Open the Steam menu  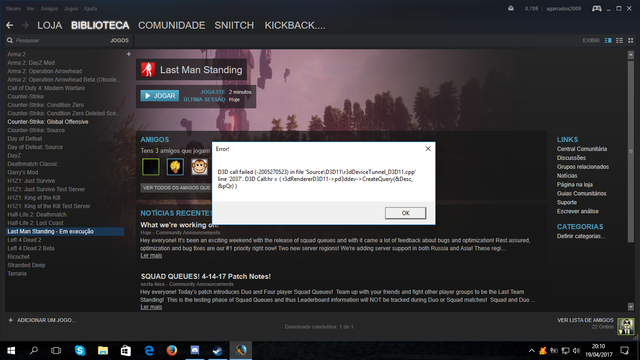tap(13, 9)
